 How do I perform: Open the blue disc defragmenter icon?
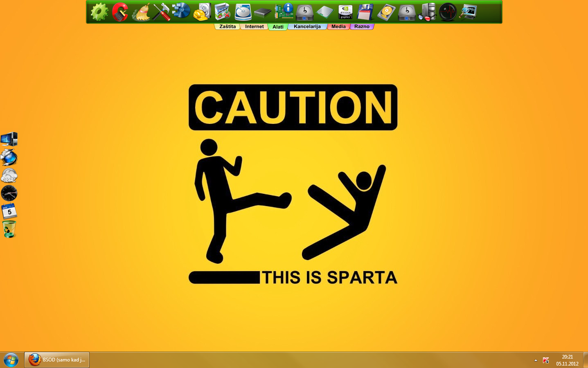pos(181,11)
